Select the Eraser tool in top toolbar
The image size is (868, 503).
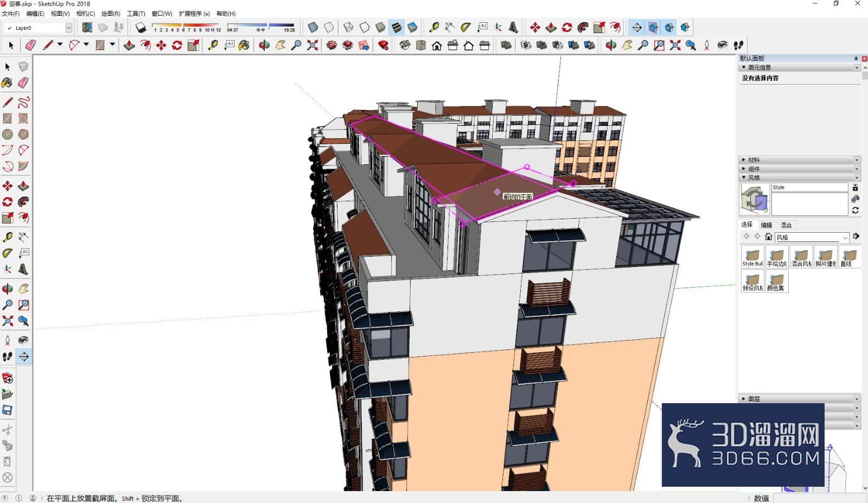[x=31, y=46]
